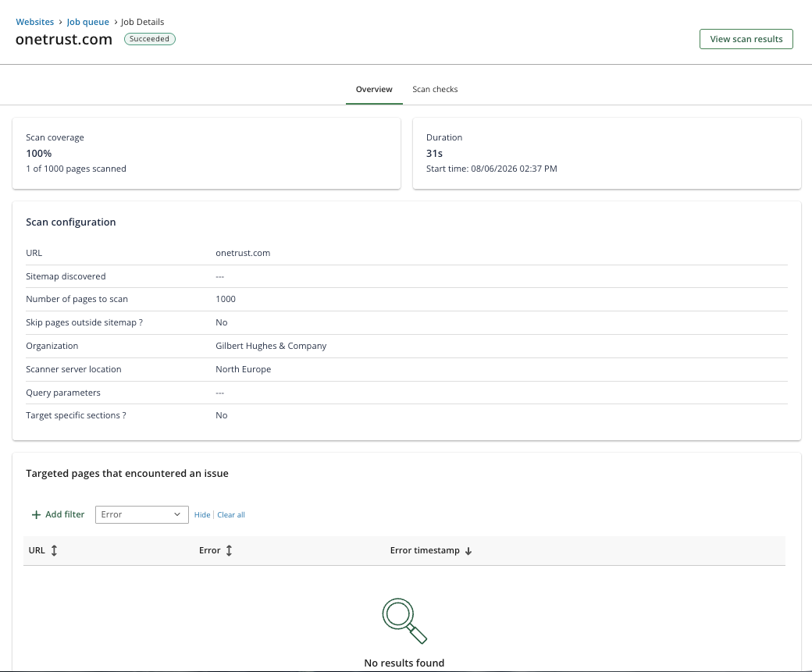Click the Gilbert Hughes & Company organization value
The width and height of the screenshot is (812, 672).
tap(271, 345)
